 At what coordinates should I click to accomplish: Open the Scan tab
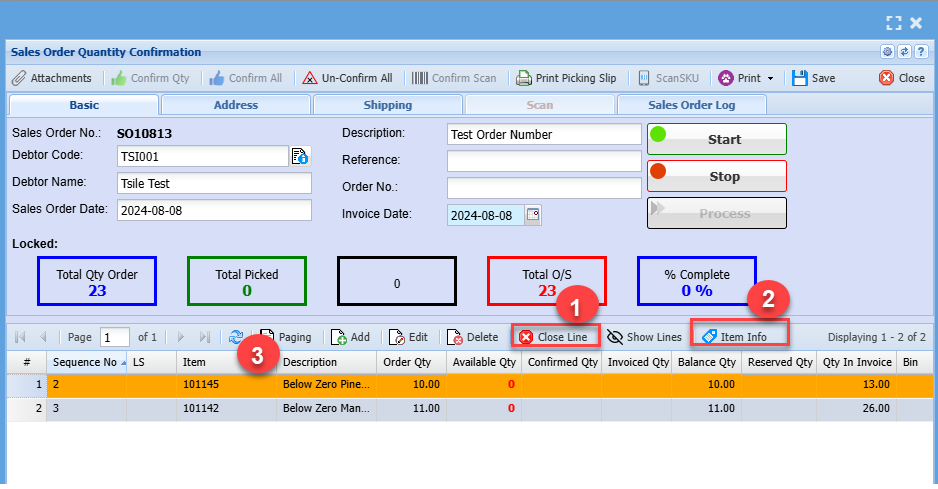tap(540, 105)
